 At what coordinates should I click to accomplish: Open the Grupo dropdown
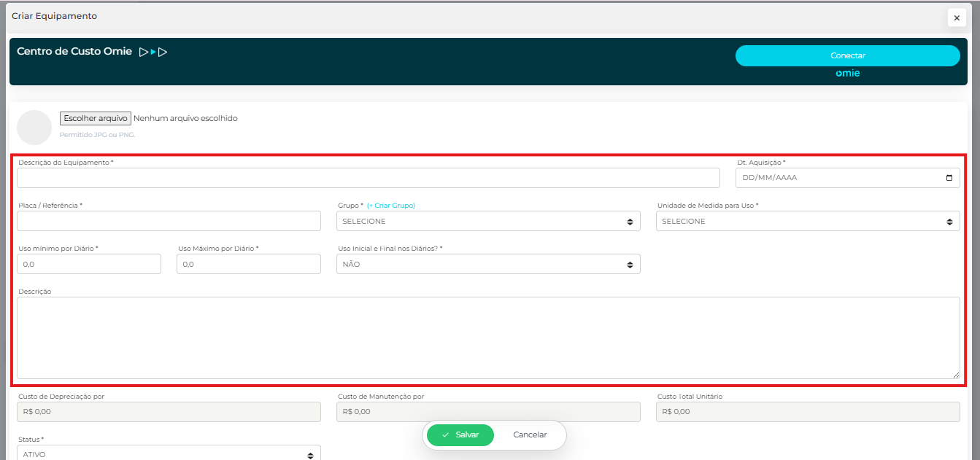click(487, 221)
